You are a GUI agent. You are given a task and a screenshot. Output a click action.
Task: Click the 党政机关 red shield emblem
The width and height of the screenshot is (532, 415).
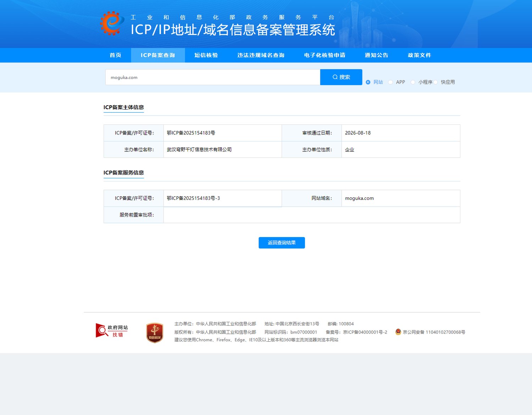pyautogui.click(x=155, y=333)
